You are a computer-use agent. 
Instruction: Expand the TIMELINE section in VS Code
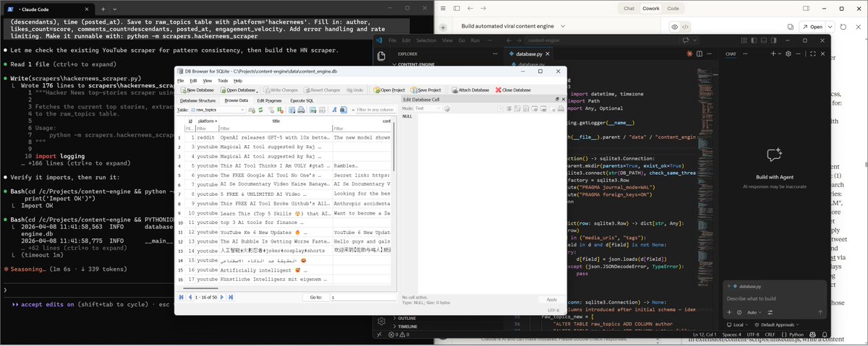407,326
